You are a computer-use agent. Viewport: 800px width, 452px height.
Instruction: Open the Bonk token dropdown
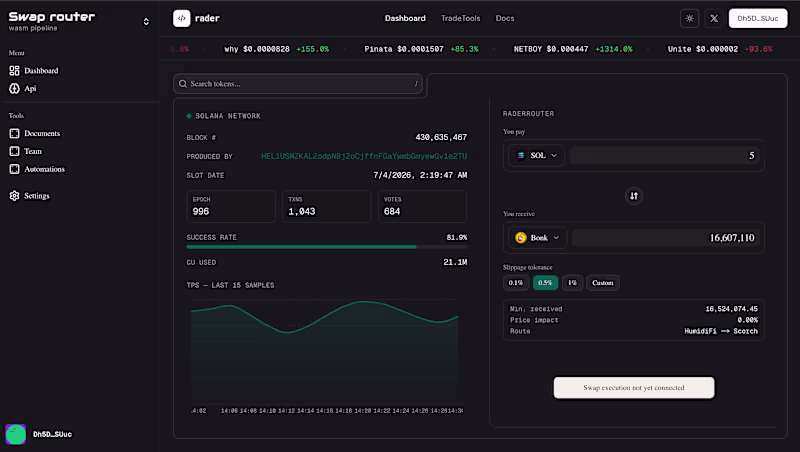537,238
